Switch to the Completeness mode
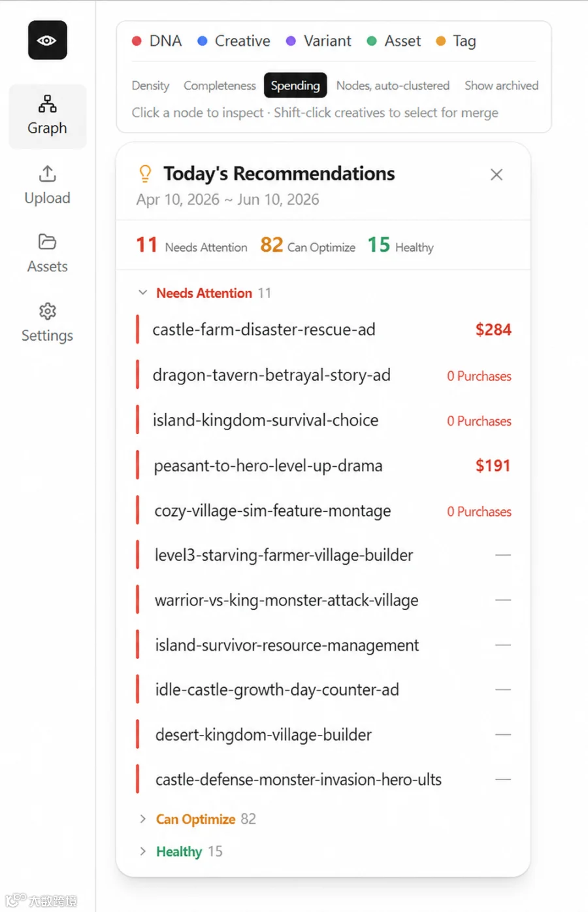Image resolution: width=588 pixels, height=912 pixels. tap(220, 86)
